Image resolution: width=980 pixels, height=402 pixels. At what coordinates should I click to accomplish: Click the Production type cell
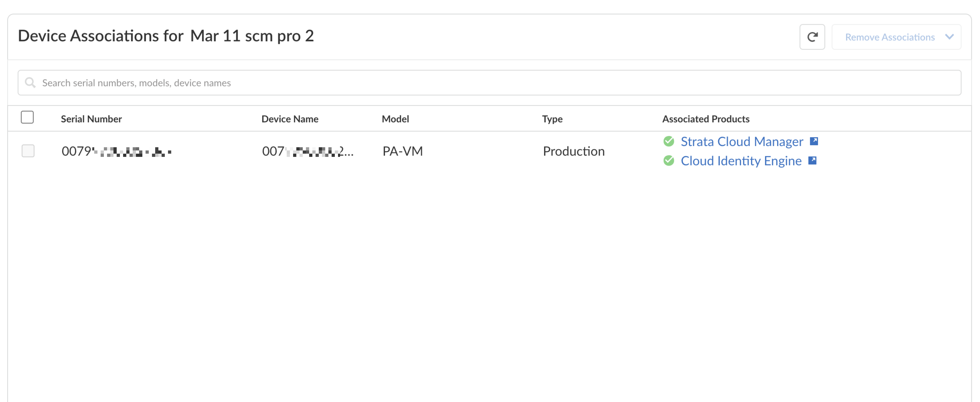(573, 151)
